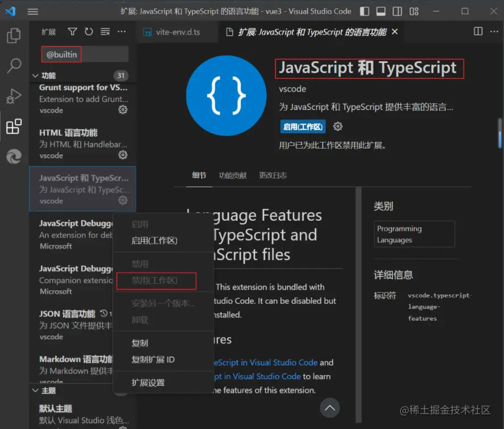Open 'eScript in Visual Studio Code' link

[x=266, y=363]
